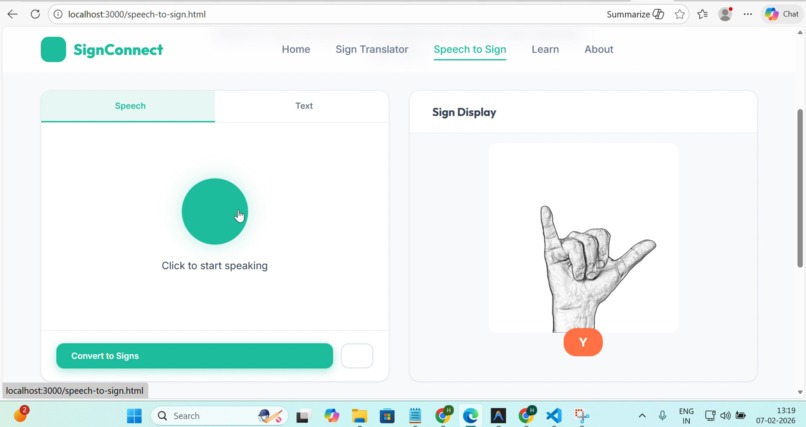This screenshot has height=427, width=806.
Task: View site information icon in the address bar
Action: tap(58, 14)
